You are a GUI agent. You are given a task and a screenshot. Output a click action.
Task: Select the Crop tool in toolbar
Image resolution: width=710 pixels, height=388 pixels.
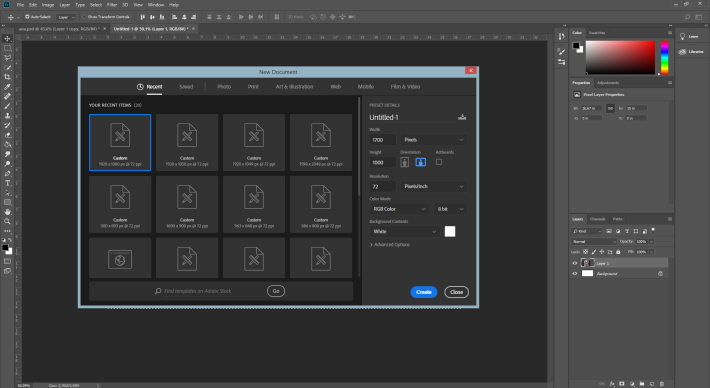click(7, 77)
